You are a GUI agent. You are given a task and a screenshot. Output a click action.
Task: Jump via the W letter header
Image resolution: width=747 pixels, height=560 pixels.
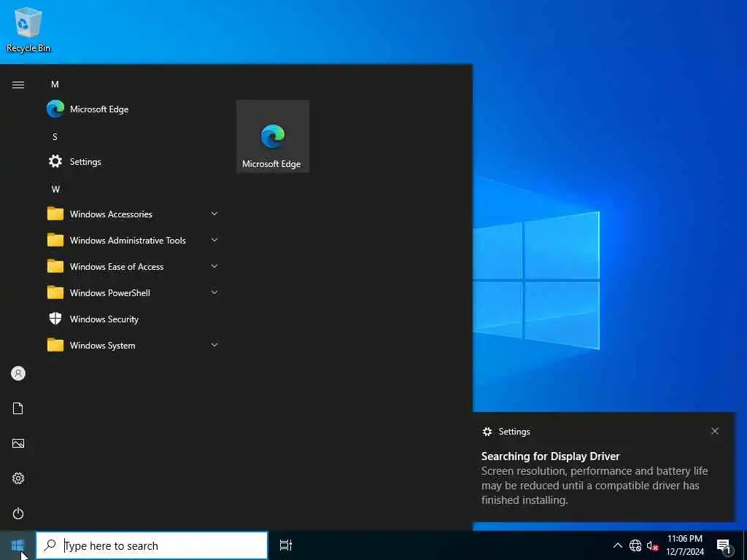(x=55, y=189)
